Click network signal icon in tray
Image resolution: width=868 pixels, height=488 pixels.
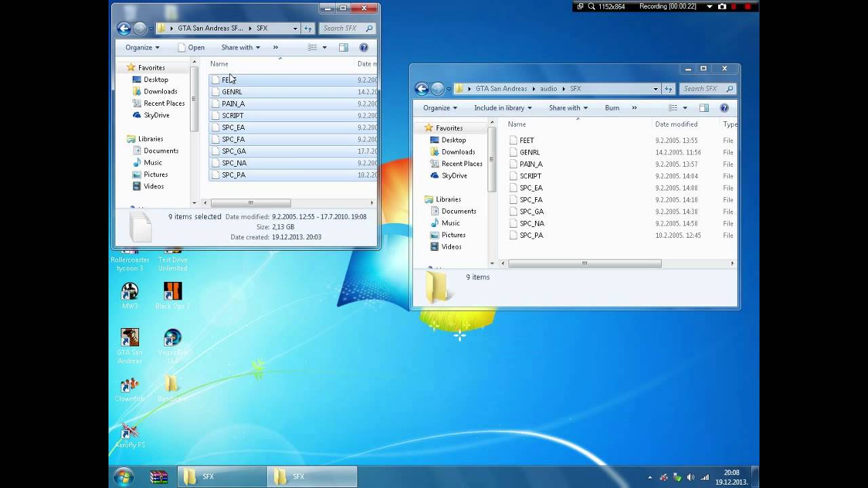[705, 477]
